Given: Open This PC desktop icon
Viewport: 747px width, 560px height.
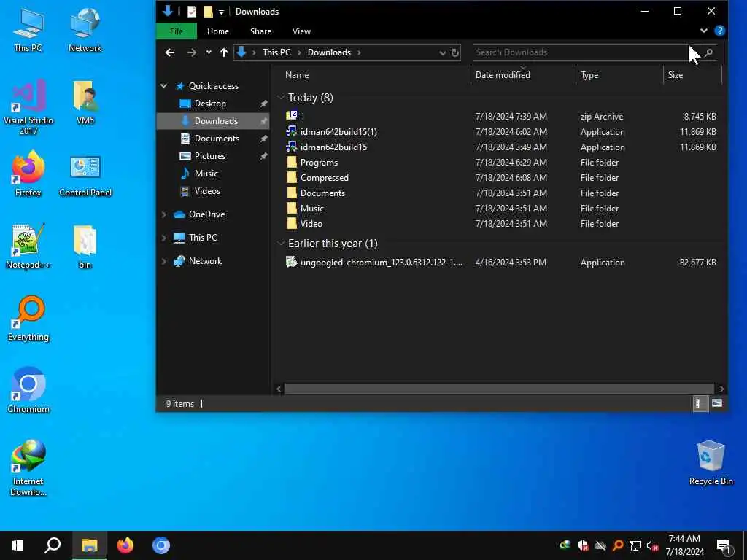Looking at the screenshot, I should click(x=28, y=30).
